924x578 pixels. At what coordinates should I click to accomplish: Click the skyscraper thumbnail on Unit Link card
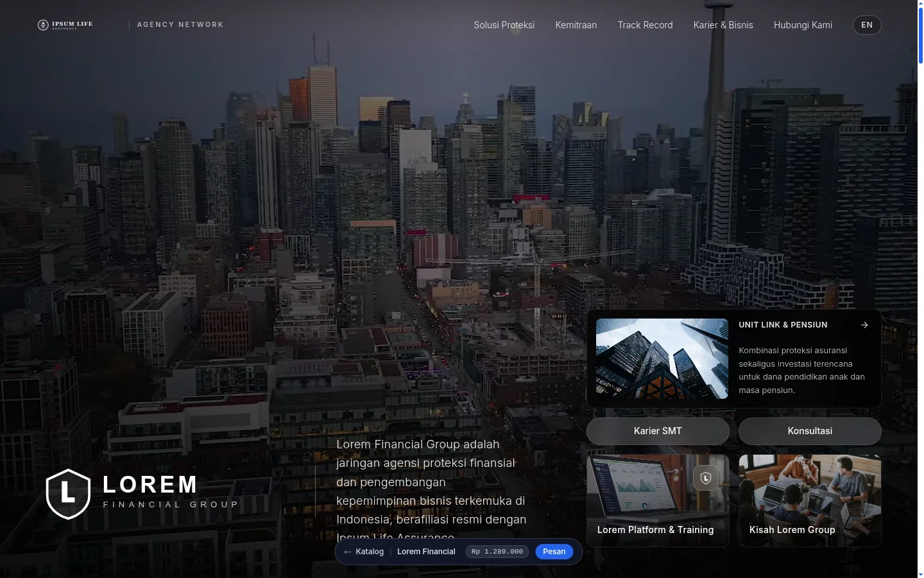[x=662, y=358]
